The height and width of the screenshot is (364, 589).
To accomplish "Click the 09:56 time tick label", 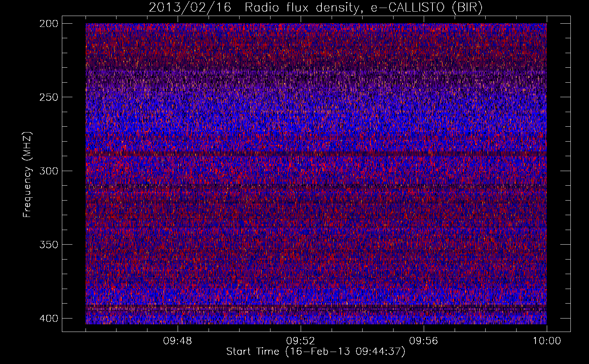I will pos(424,341).
